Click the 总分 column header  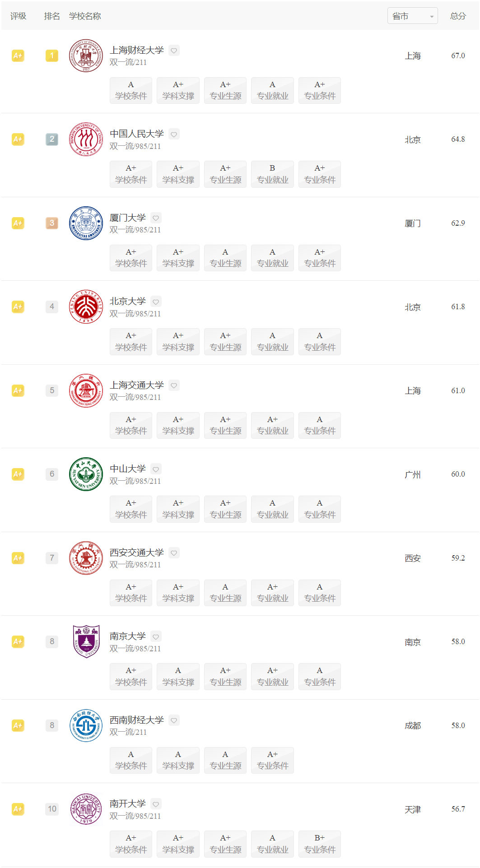tap(457, 16)
